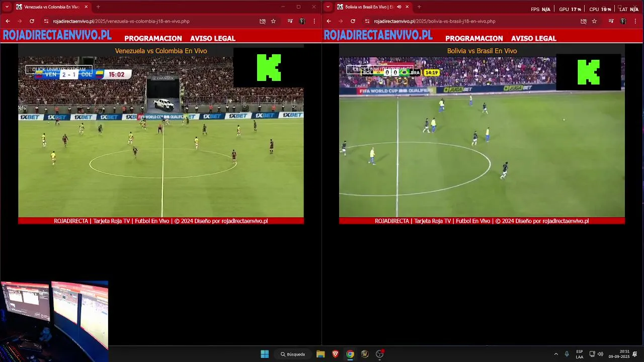This screenshot has width=644, height=362.
Task: Mute the Bolivia vs Brasil tab audio icon
Action: coord(399,7)
